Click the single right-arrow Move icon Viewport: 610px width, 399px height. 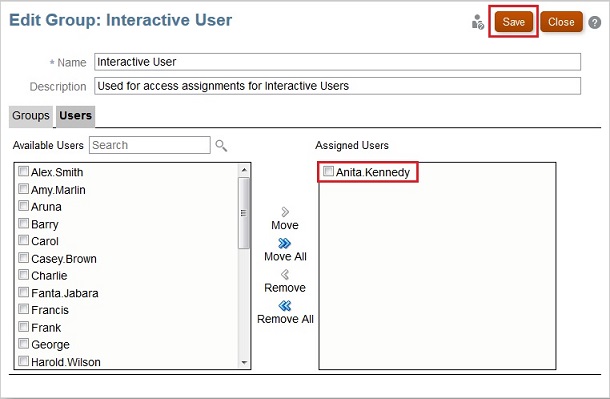(285, 212)
